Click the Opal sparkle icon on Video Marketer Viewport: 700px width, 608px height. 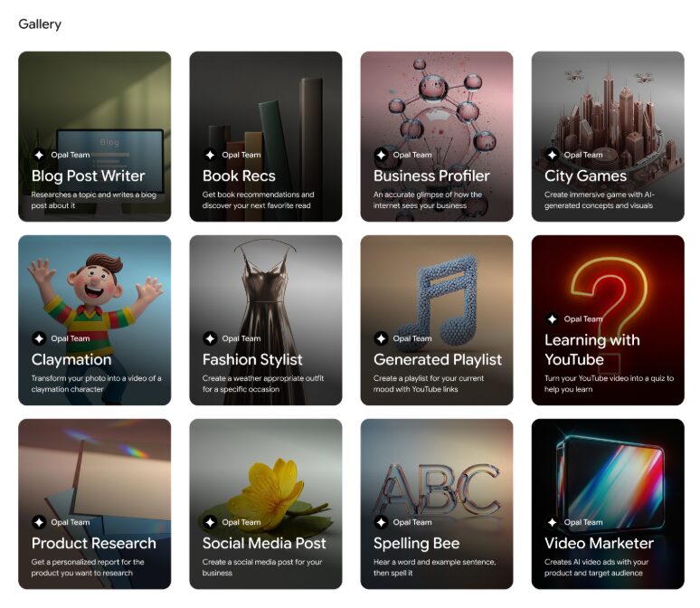[552, 522]
